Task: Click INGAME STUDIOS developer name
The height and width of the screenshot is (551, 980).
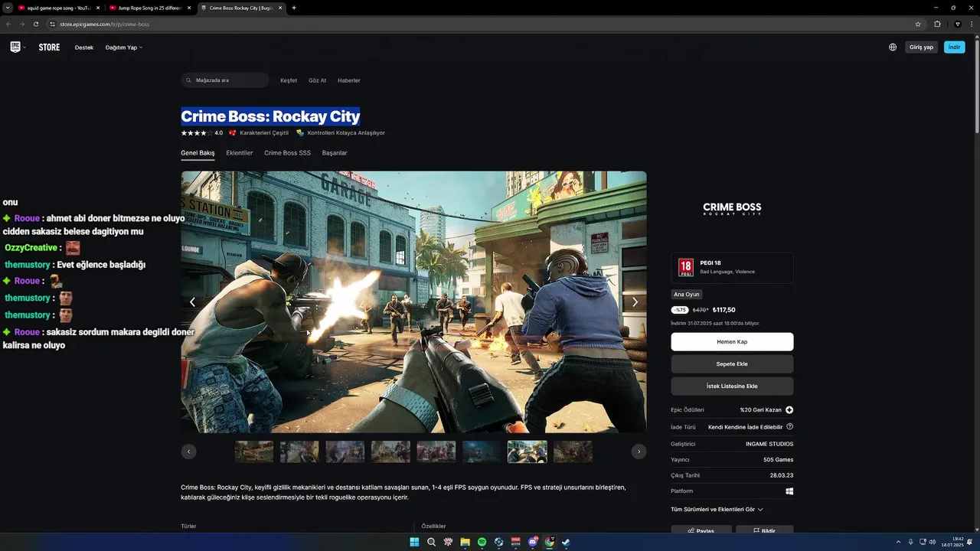Action: point(769,444)
